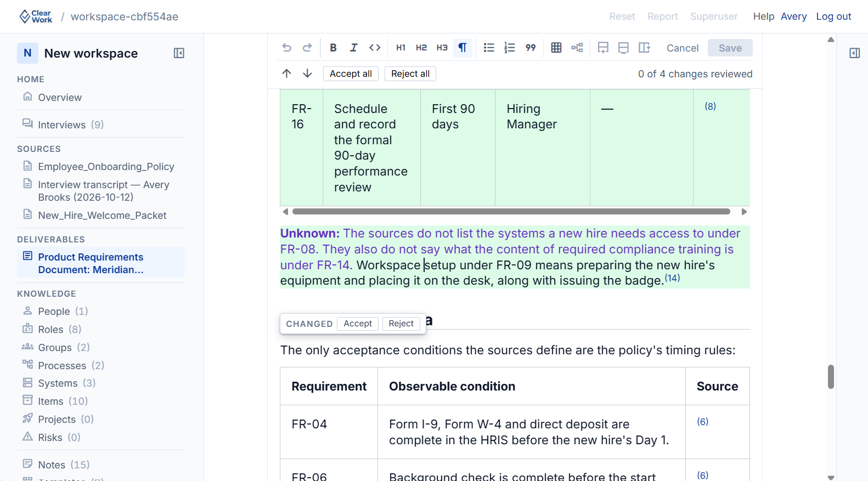Viewport: 868px width, 481px height.
Task: Insert a diagram
Action: [577, 48]
